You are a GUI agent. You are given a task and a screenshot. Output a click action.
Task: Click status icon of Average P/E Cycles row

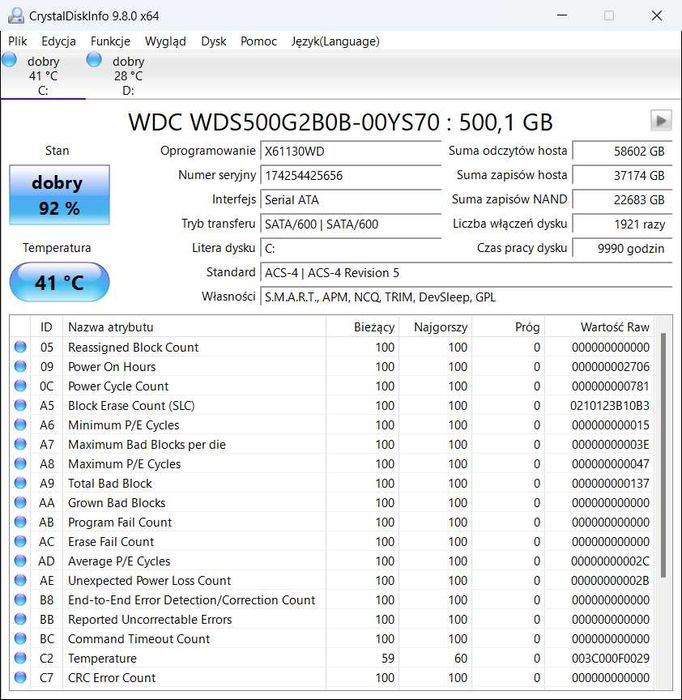pyautogui.click(x=20, y=561)
